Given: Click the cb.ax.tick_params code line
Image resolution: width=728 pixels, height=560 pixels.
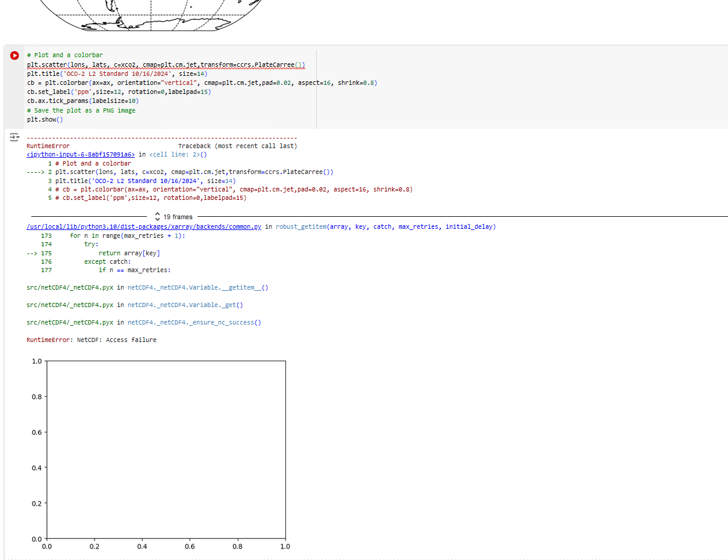Looking at the screenshot, I should (x=83, y=101).
